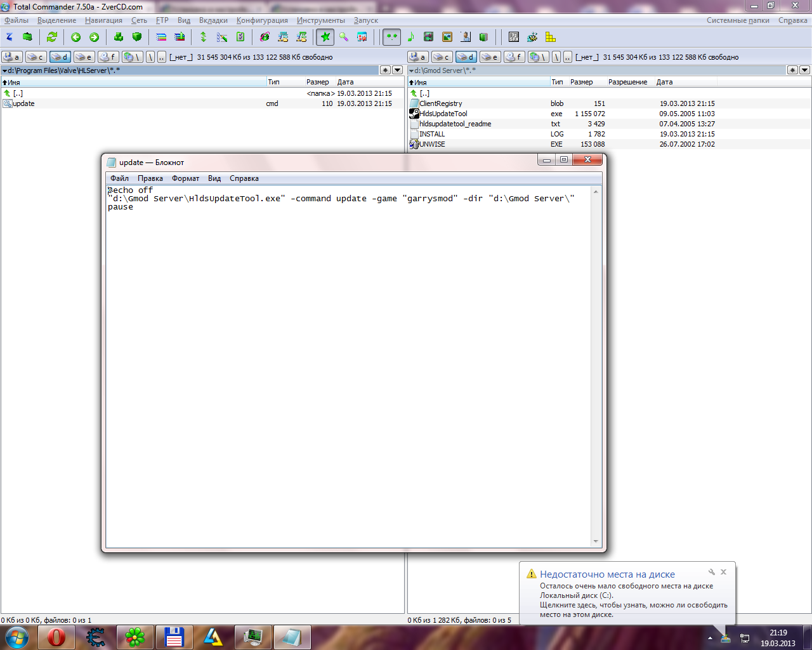Viewport: 812px width, 650px height.
Task: Open left panel directory history dropdown arrow
Action: pos(398,70)
